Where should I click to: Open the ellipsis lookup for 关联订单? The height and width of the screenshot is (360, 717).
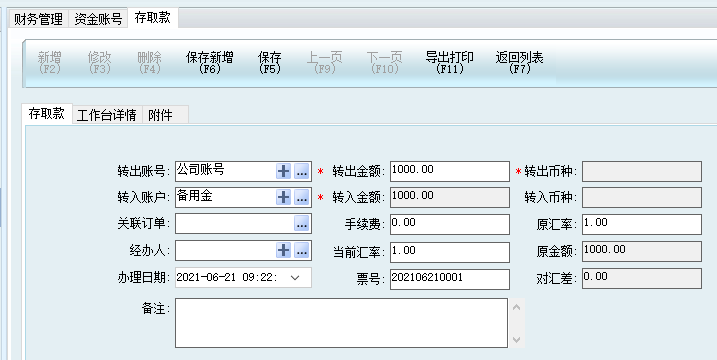pyautogui.click(x=301, y=224)
